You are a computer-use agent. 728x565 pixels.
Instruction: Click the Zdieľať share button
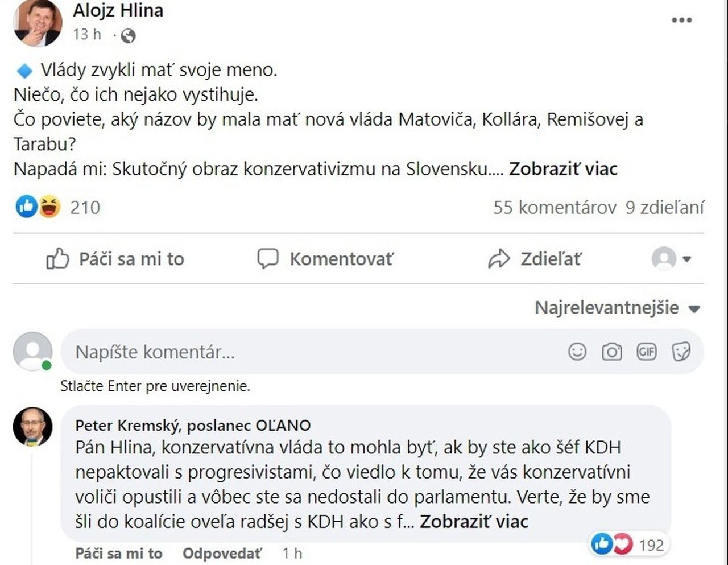pyautogui.click(x=535, y=259)
